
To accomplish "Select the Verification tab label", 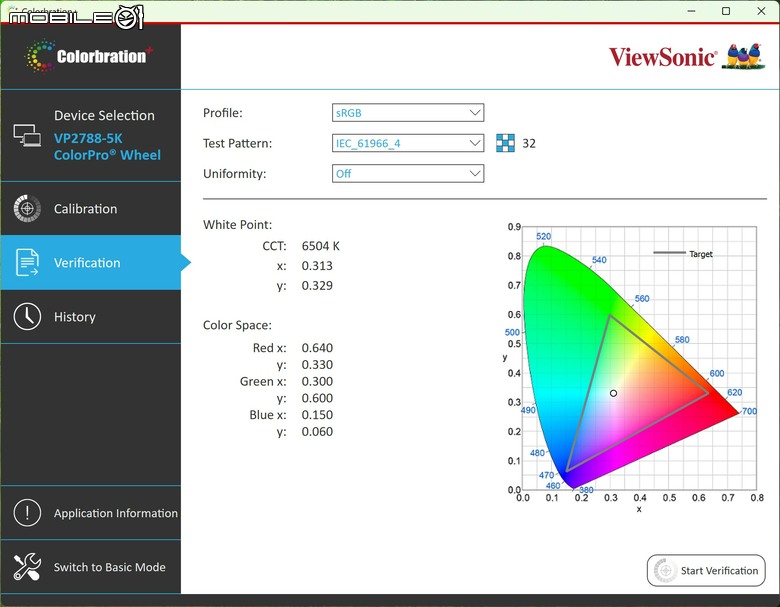I will click(87, 263).
